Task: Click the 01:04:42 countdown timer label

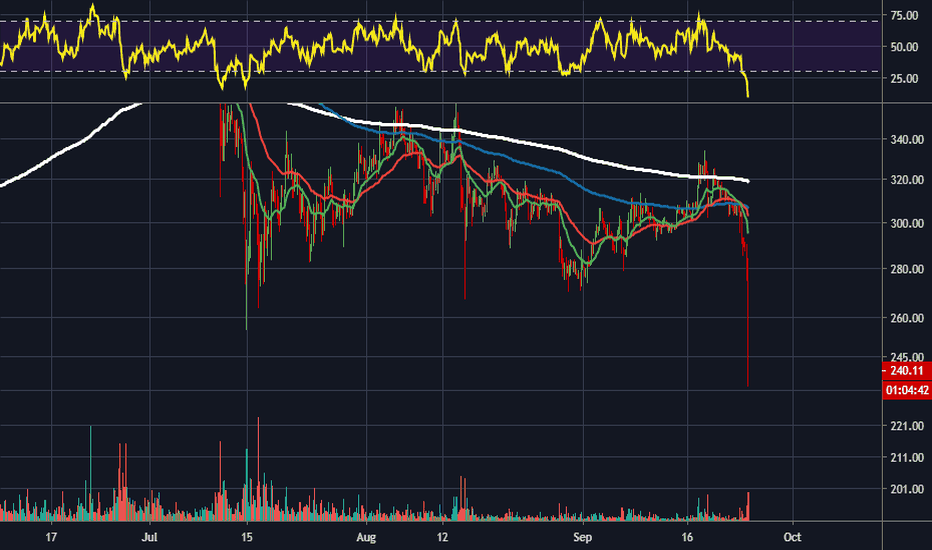Action: point(907,390)
